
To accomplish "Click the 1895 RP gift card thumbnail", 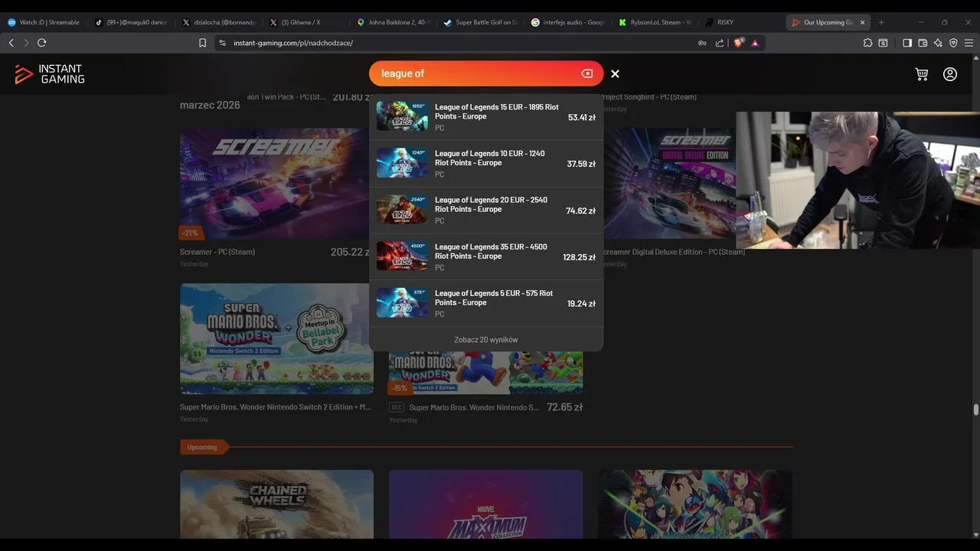I will [x=402, y=116].
